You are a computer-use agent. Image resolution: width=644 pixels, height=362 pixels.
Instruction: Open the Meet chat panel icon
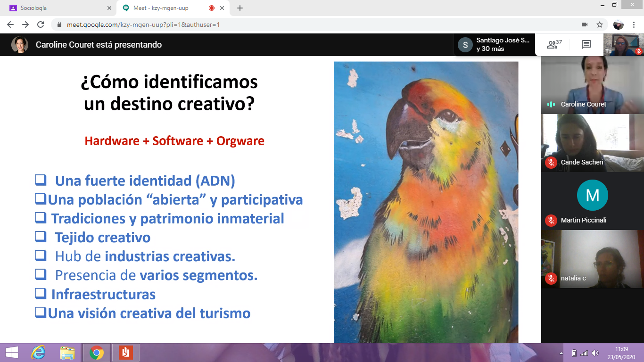pyautogui.click(x=586, y=45)
